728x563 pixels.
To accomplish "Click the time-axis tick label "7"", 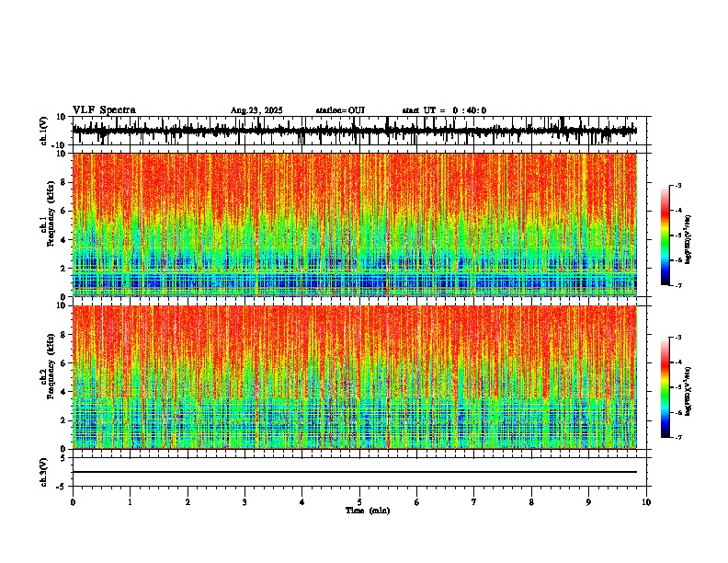I will [474, 502].
